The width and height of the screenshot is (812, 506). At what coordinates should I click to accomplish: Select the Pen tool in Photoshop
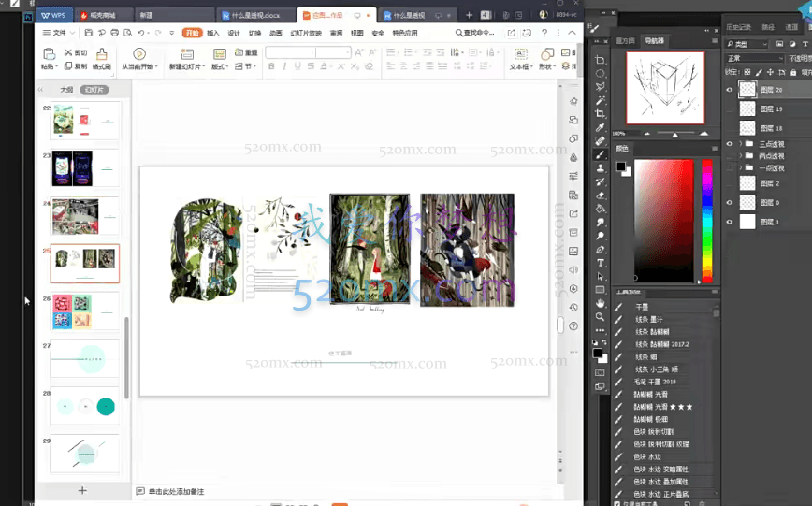[601, 250]
